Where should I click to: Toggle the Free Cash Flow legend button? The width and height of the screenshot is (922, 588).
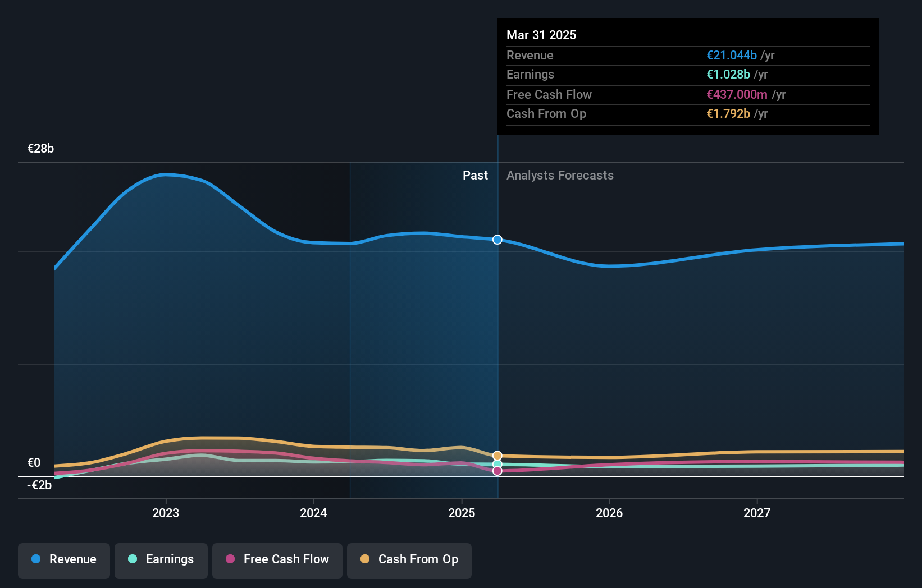(277, 560)
